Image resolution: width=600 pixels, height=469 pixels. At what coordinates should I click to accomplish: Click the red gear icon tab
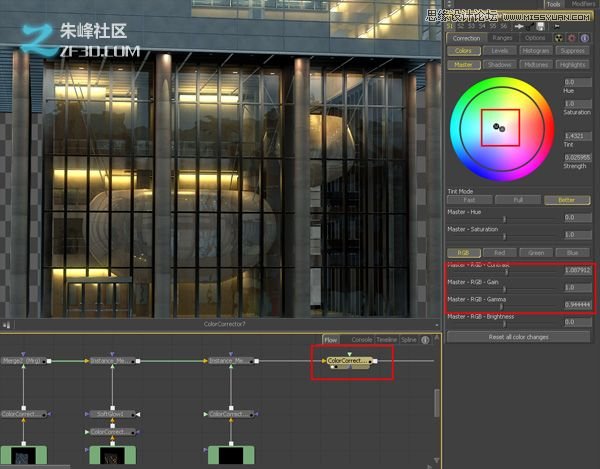coord(572,38)
